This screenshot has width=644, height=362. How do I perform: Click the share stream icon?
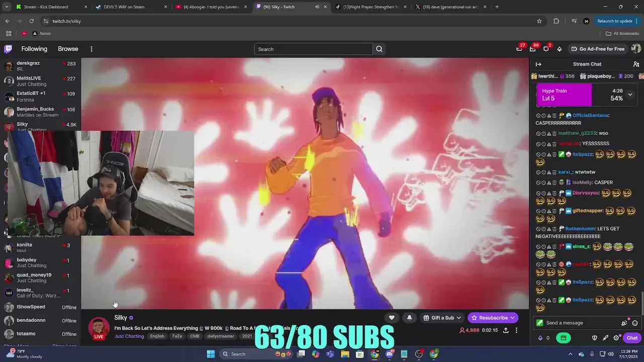[506, 330]
